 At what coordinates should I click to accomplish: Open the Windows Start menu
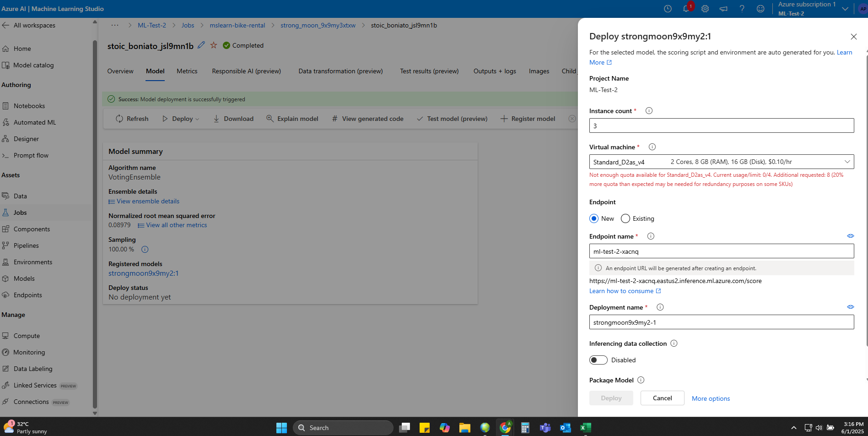click(281, 428)
